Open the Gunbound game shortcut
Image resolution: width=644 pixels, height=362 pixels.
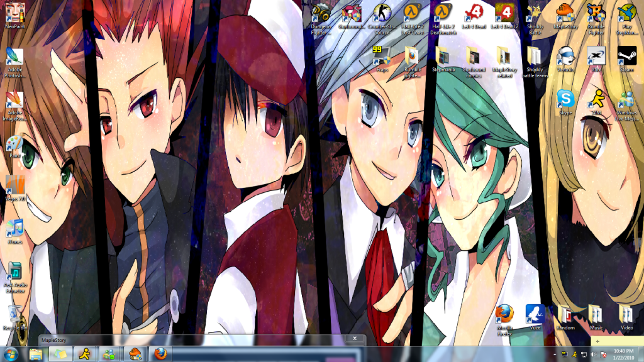352,16
